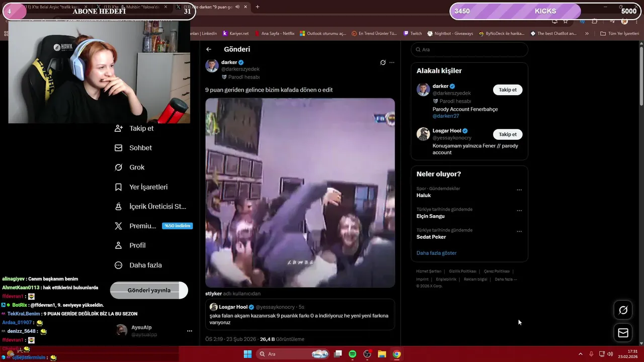644x362 pixels.
Task: Close the 'darker: 9 puan' browser tab
Action: click(245, 7)
